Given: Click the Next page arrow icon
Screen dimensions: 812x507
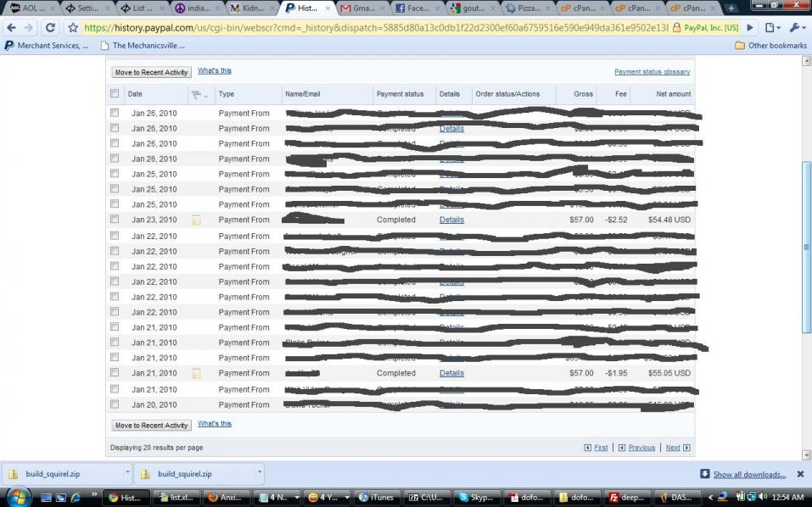Looking at the screenshot, I should (686, 448).
